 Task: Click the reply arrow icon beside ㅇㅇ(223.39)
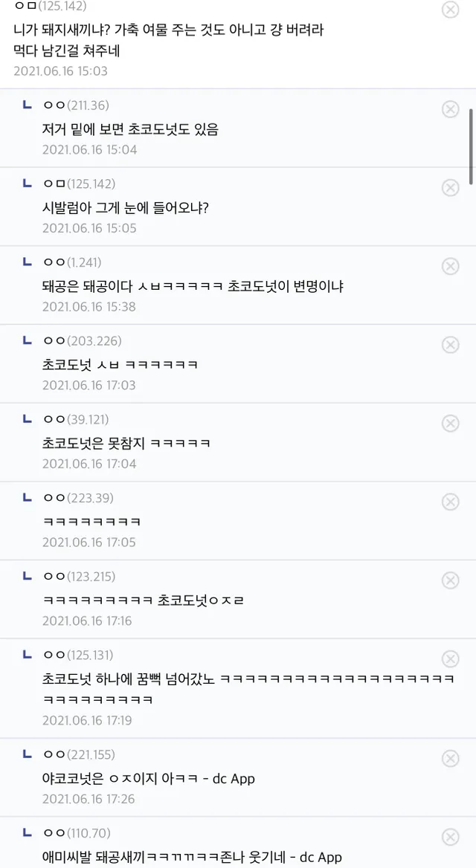(28, 497)
